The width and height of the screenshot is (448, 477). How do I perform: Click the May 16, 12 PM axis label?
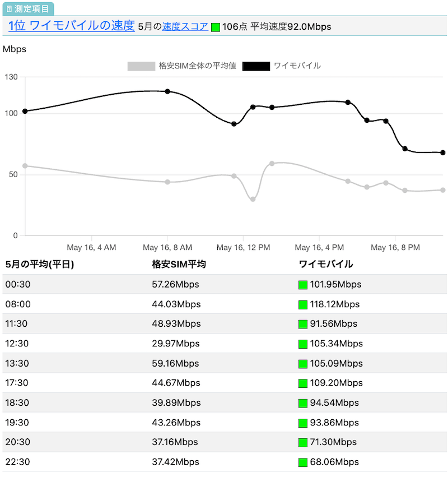[243, 248]
